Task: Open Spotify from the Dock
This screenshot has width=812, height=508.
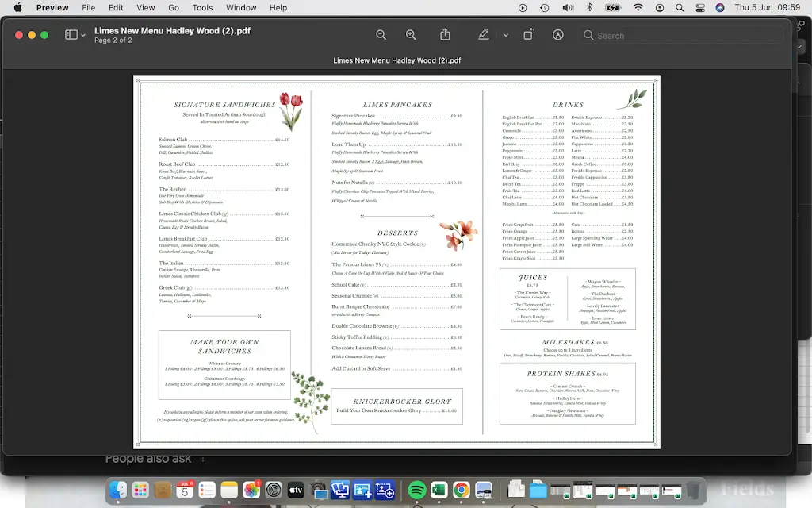Action: pyautogui.click(x=416, y=491)
